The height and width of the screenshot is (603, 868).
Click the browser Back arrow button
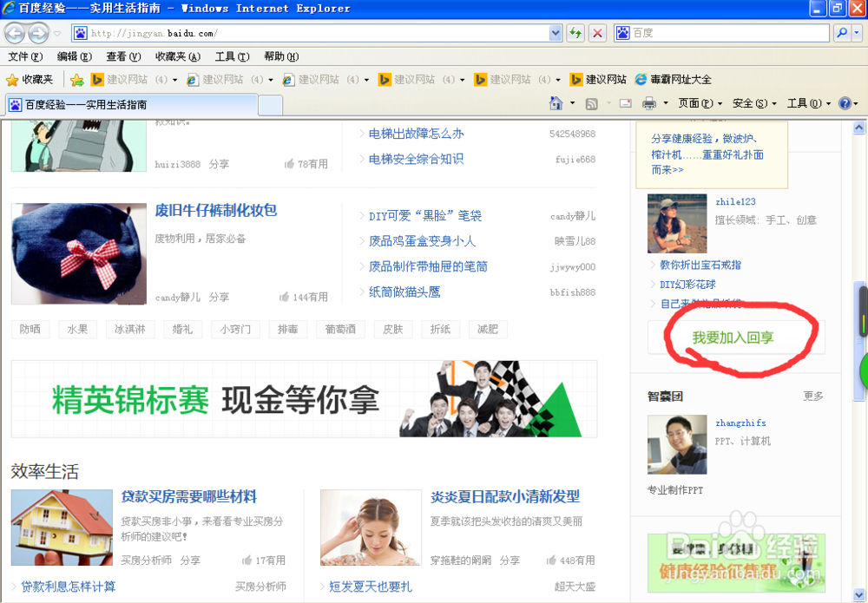[x=15, y=33]
